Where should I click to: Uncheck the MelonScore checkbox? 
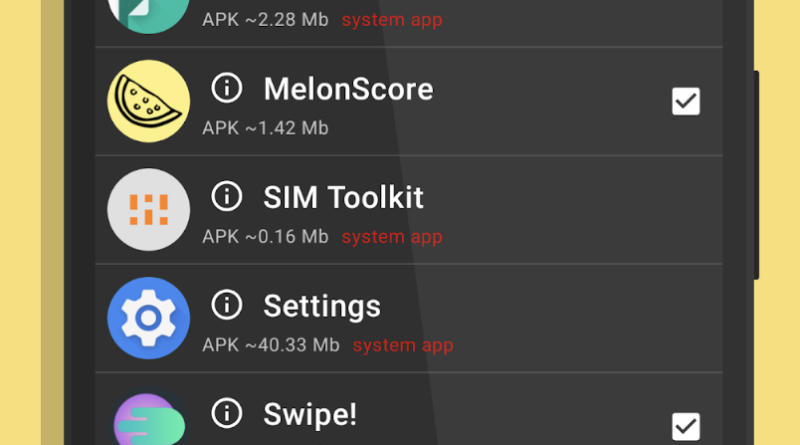[686, 101]
